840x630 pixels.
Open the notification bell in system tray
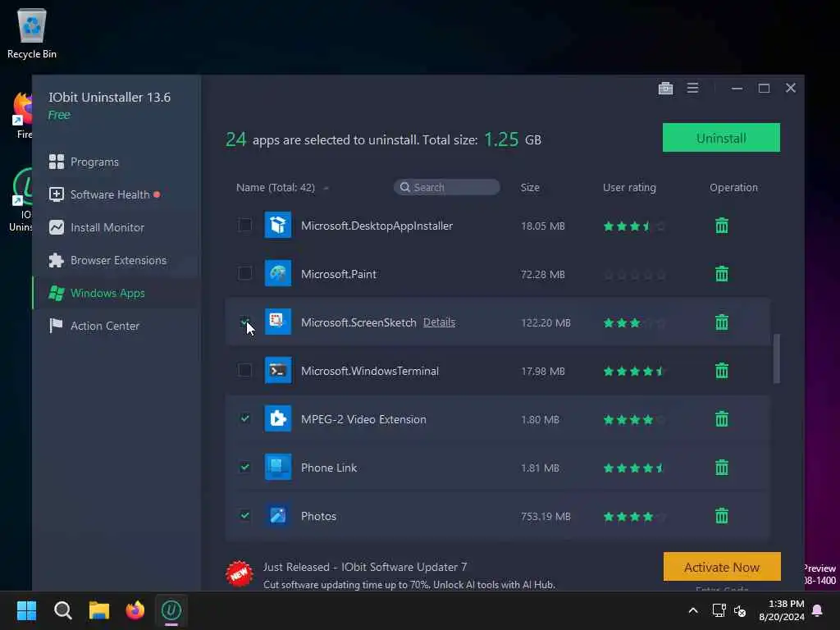tap(818, 610)
